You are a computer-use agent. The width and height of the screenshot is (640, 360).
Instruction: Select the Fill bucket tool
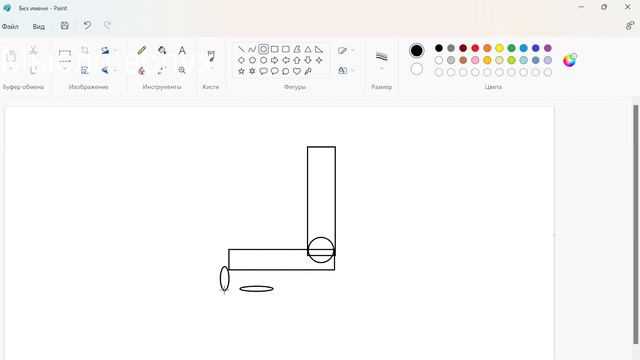tap(162, 50)
